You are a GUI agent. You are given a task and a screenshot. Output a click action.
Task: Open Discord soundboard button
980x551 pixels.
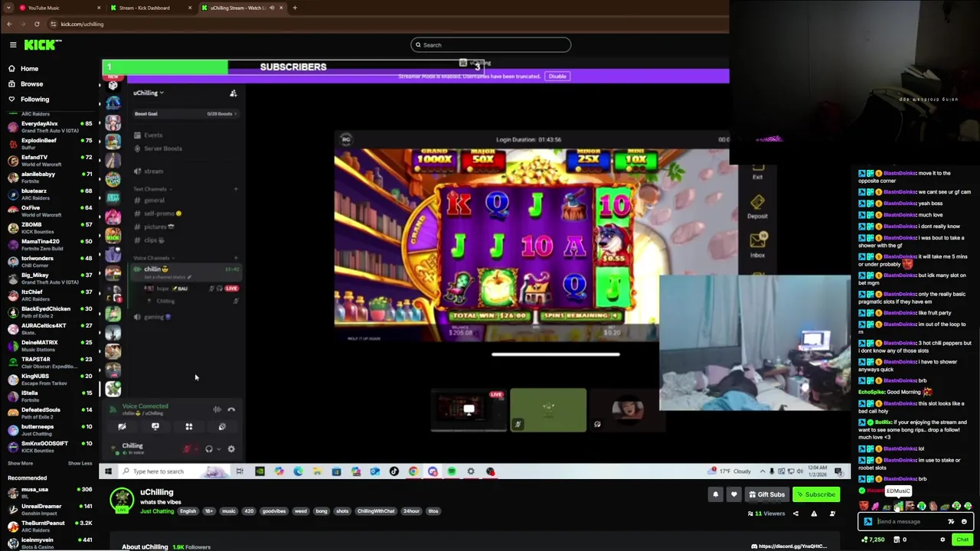(x=222, y=426)
